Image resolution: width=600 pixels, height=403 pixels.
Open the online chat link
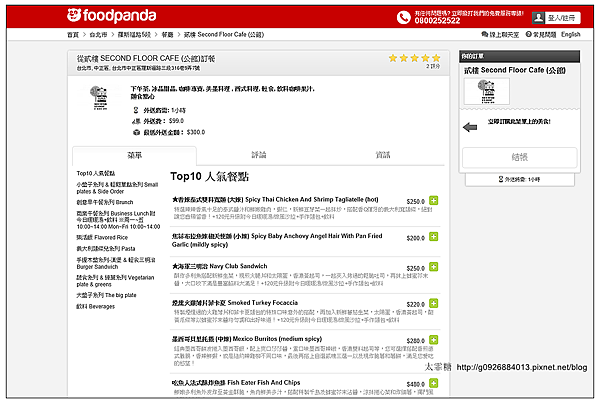coord(500,34)
